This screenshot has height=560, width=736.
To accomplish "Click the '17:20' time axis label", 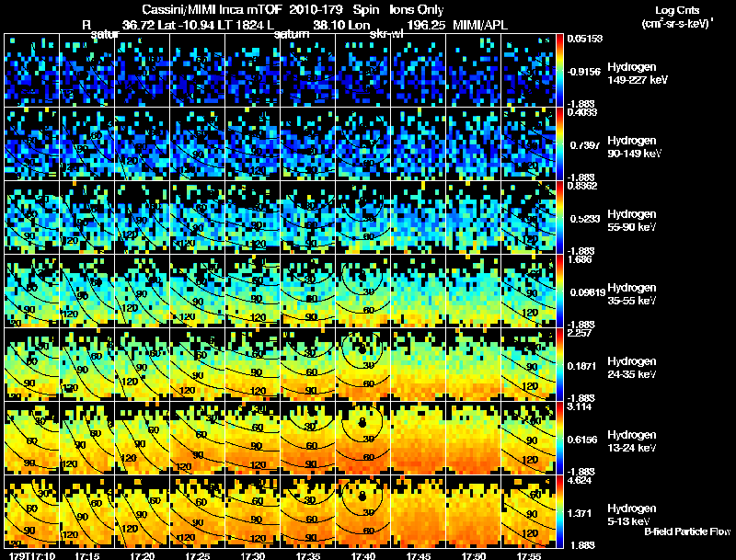I will coord(143,555).
